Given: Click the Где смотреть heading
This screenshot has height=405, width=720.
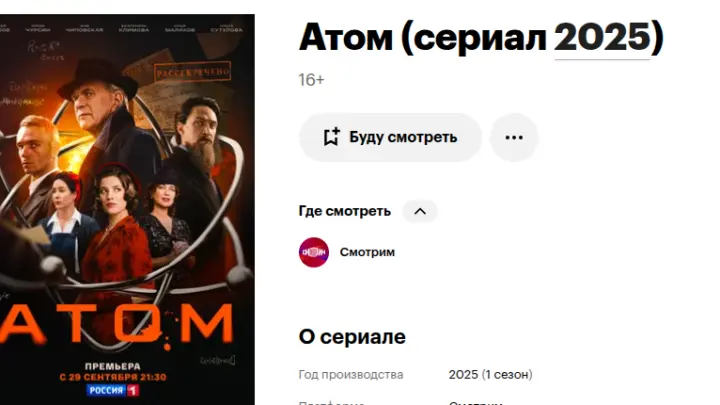Looking at the screenshot, I should point(344,211).
